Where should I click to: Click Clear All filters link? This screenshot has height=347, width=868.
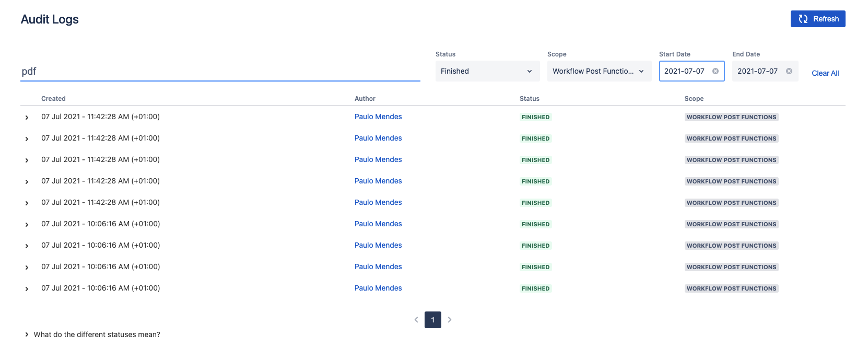pyautogui.click(x=825, y=73)
